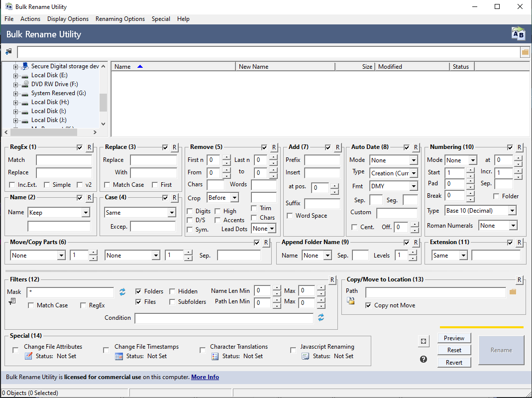Viewport: 532px width, 398px height.
Task: Open the Actions menu
Action: point(30,19)
